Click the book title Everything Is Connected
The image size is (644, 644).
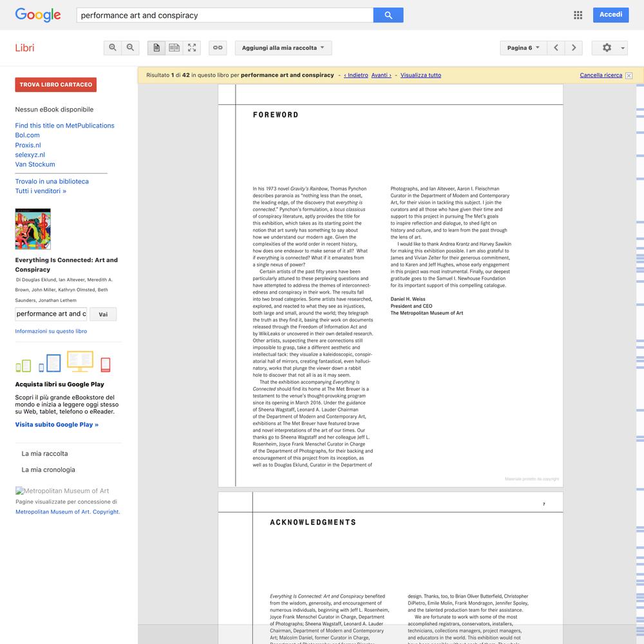66,265
